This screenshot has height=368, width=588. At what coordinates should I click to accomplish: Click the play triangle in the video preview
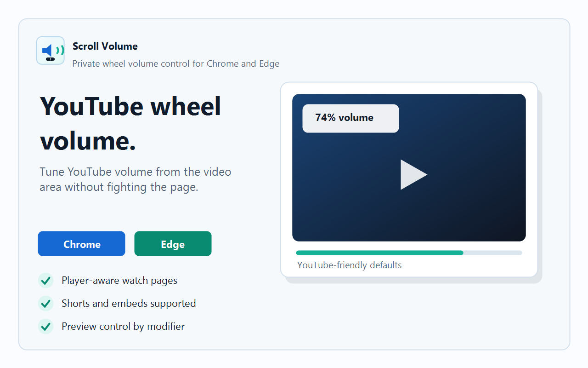(x=414, y=175)
